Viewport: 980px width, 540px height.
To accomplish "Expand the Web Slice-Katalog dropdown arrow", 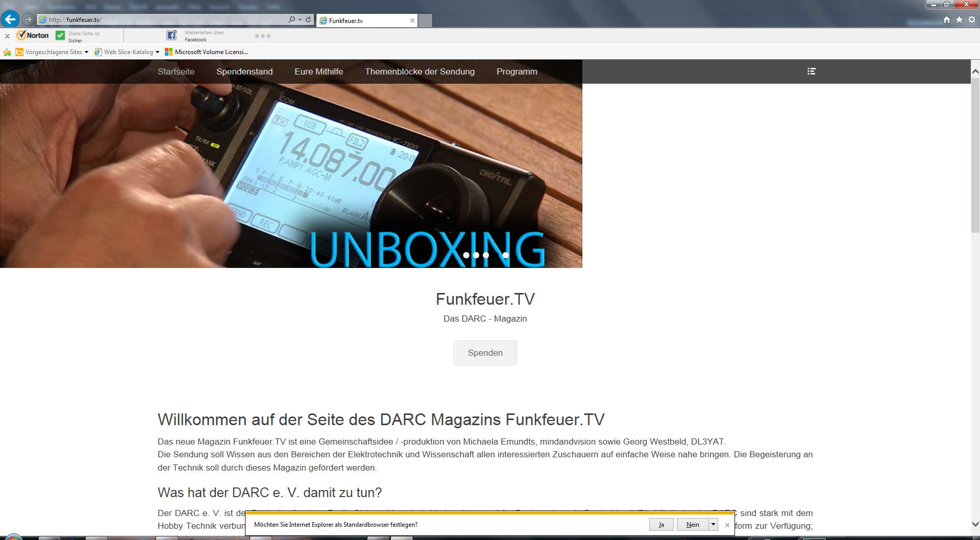I will [157, 52].
